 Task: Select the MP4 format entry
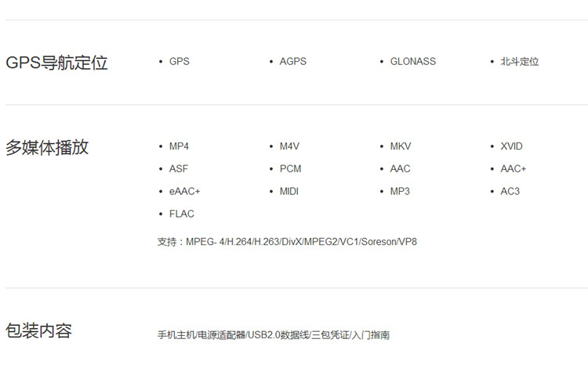179,146
